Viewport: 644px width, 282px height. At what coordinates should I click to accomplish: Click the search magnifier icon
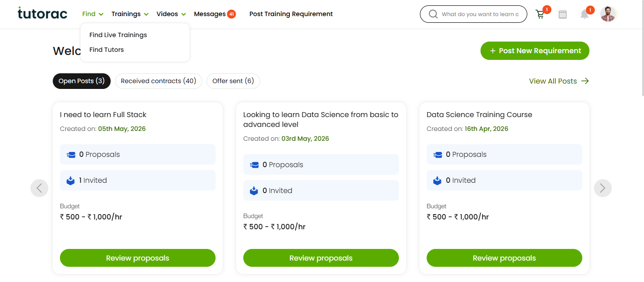pyautogui.click(x=433, y=14)
